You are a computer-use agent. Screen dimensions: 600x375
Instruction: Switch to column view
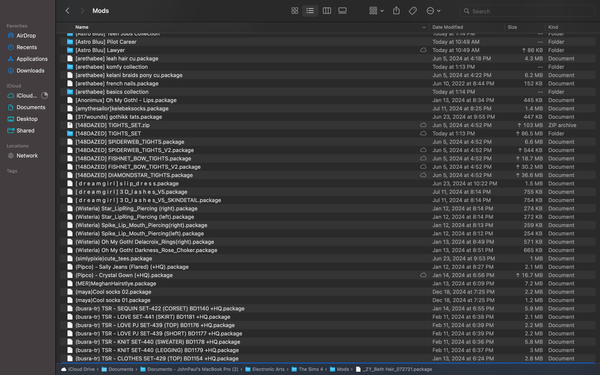(x=327, y=11)
